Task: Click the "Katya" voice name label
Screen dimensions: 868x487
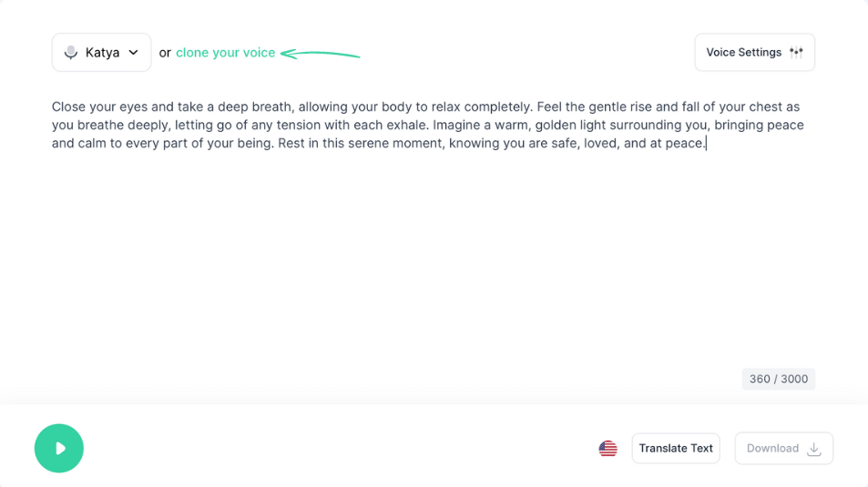Action: 102,53
